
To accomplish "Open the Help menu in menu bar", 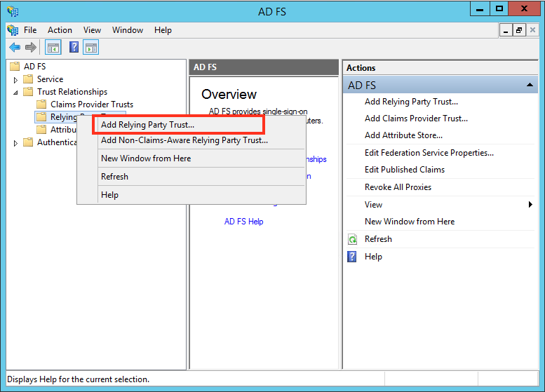I will (163, 30).
